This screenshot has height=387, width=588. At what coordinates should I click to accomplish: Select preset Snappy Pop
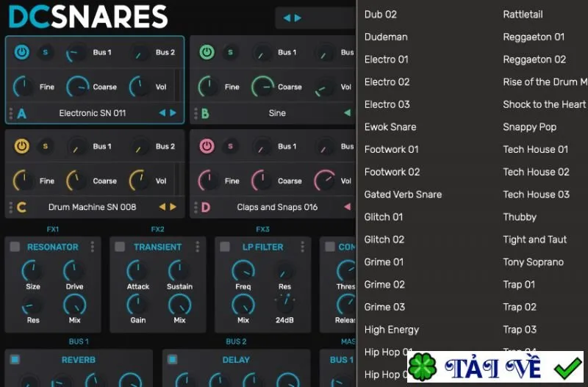[529, 127]
